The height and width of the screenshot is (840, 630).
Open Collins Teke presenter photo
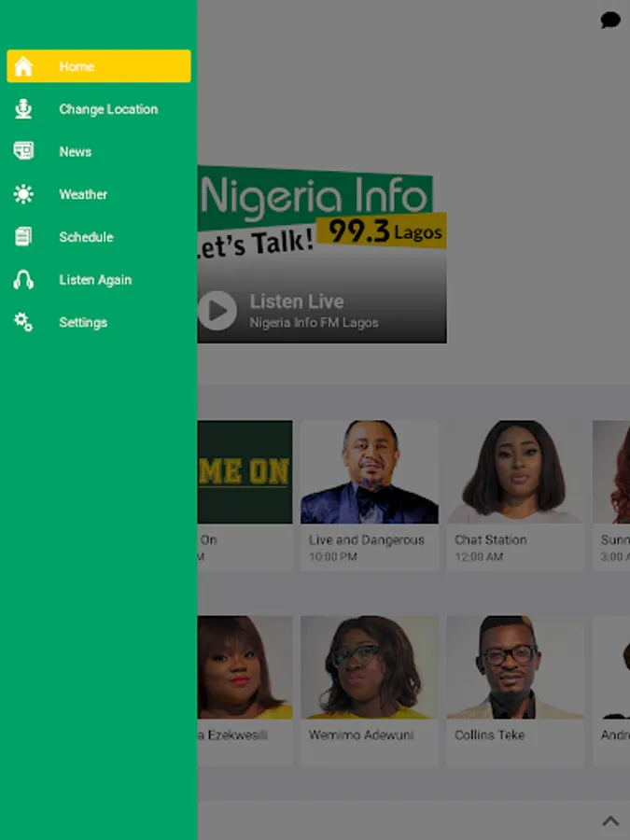(x=515, y=667)
